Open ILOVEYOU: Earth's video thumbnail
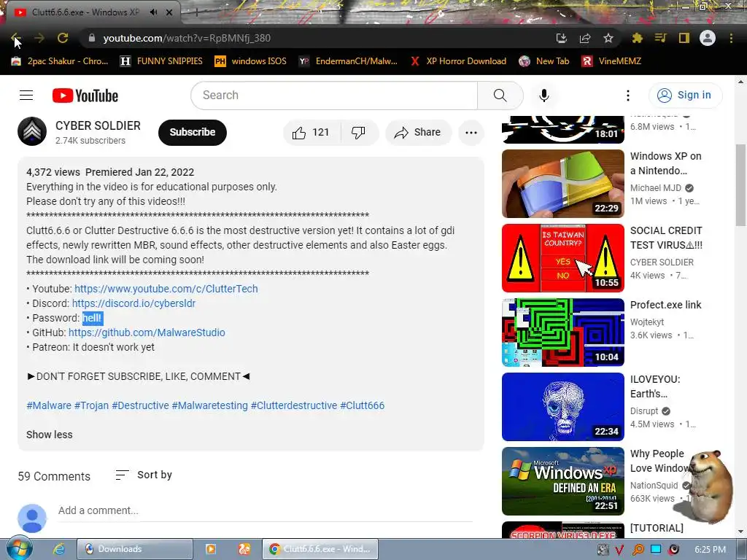This screenshot has height=560, width=747. (x=562, y=407)
